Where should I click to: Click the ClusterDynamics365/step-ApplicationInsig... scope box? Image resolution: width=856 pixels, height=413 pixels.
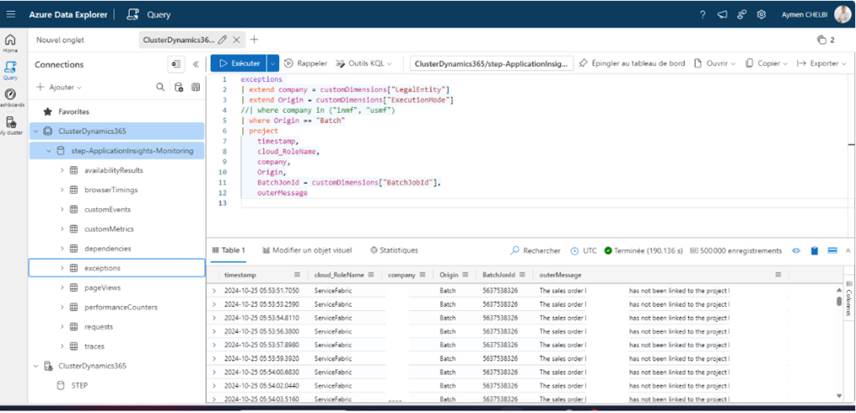coord(492,64)
